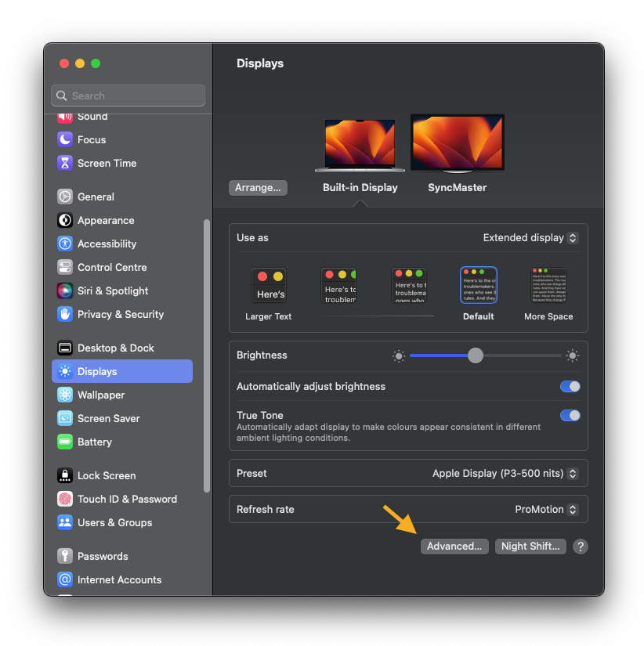Select Battery in the sidebar

point(122,442)
